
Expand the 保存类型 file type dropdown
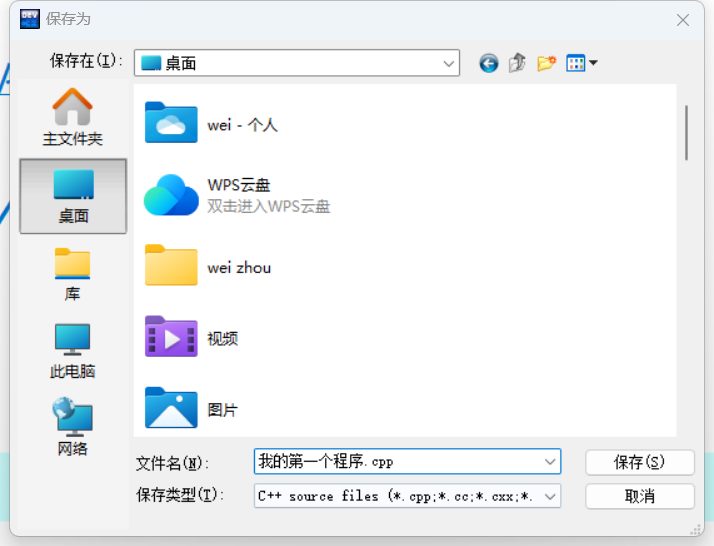[549, 496]
